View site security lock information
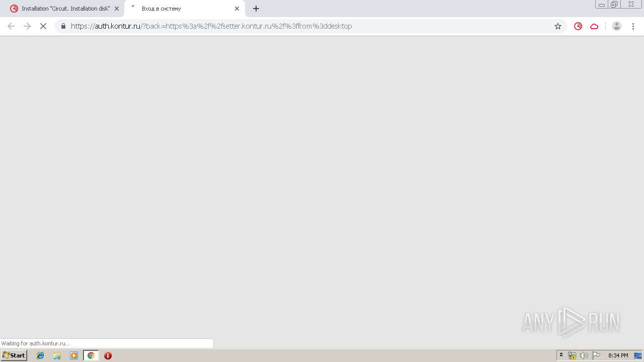Image resolution: width=644 pixels, height=362 pixels. point(63,26)
